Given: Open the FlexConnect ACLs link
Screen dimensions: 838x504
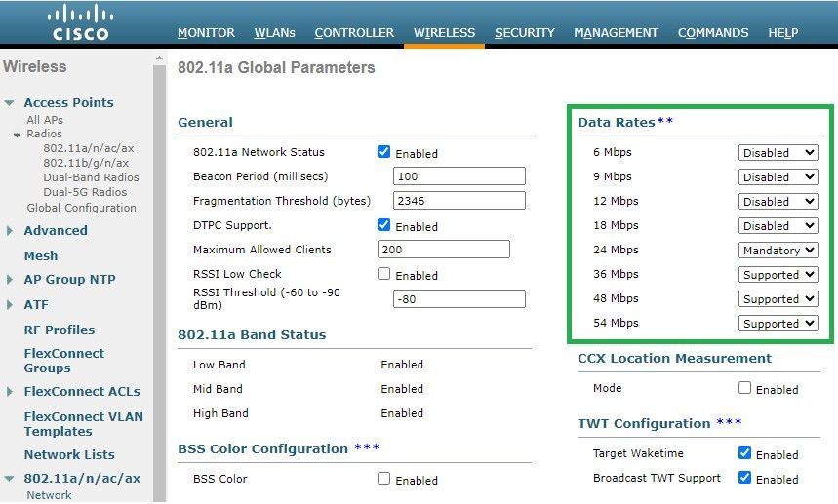Looking at the screenshot, I should 82,391.
